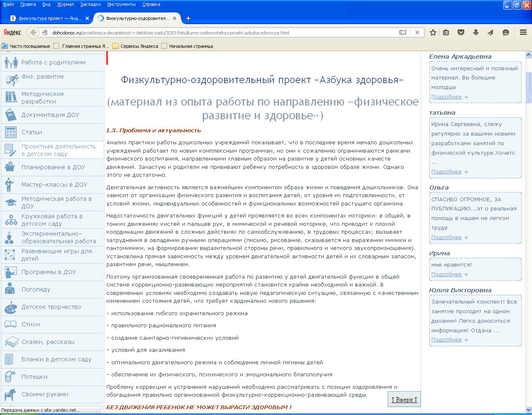Open Проектная деятельность в детском саду

click(x=52, y=150)
